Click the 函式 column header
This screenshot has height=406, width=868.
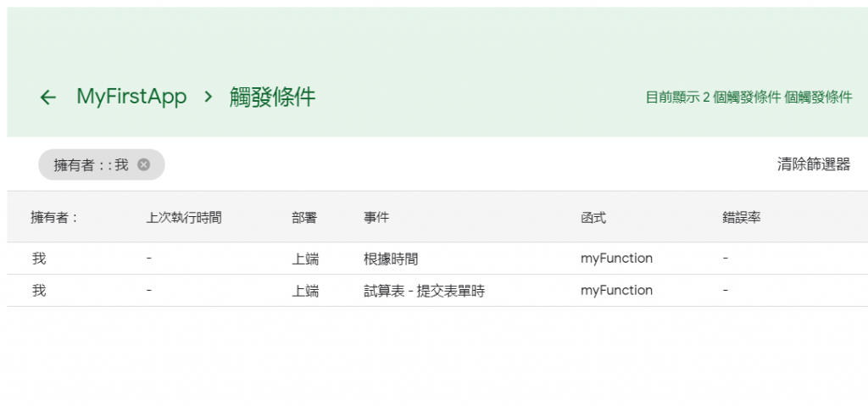593,218
